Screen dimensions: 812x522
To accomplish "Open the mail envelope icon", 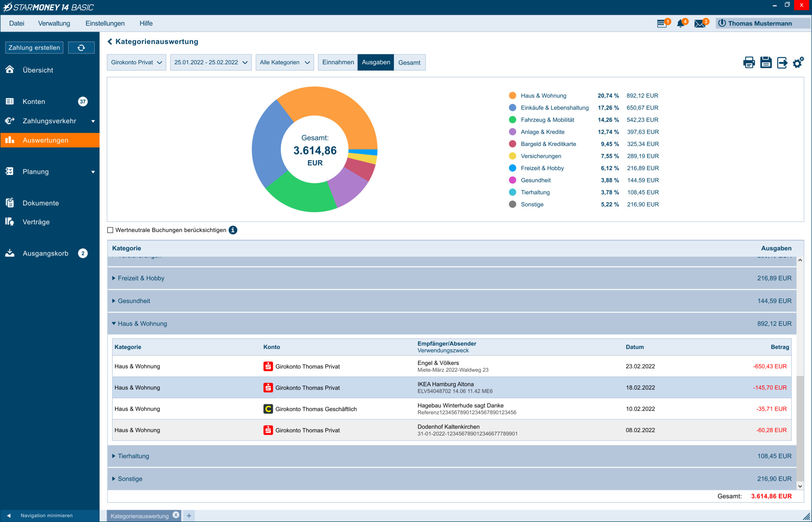I will [x=700, y=23].
